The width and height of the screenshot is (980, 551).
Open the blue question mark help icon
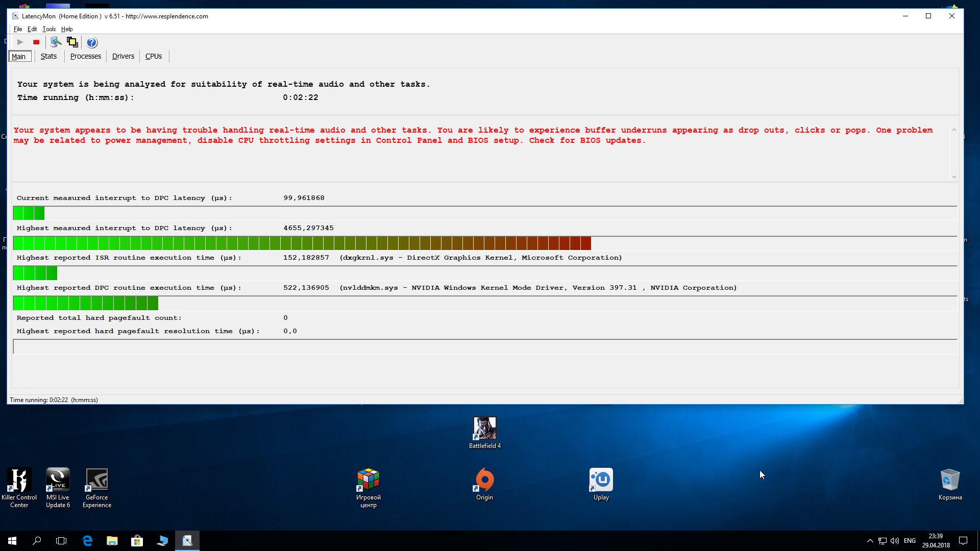coord(92,42)
